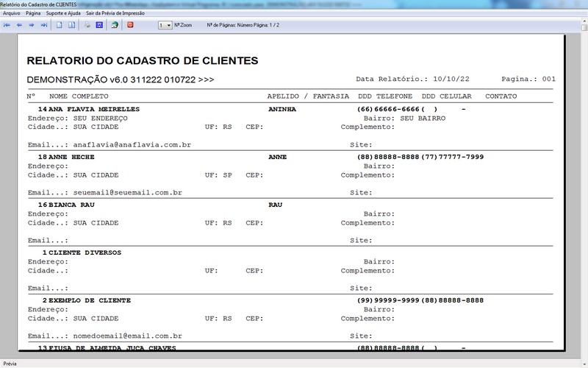This screenshot has height=368, width=588.
Task: Click the Pagina.: 001 text
Action: 528,79
